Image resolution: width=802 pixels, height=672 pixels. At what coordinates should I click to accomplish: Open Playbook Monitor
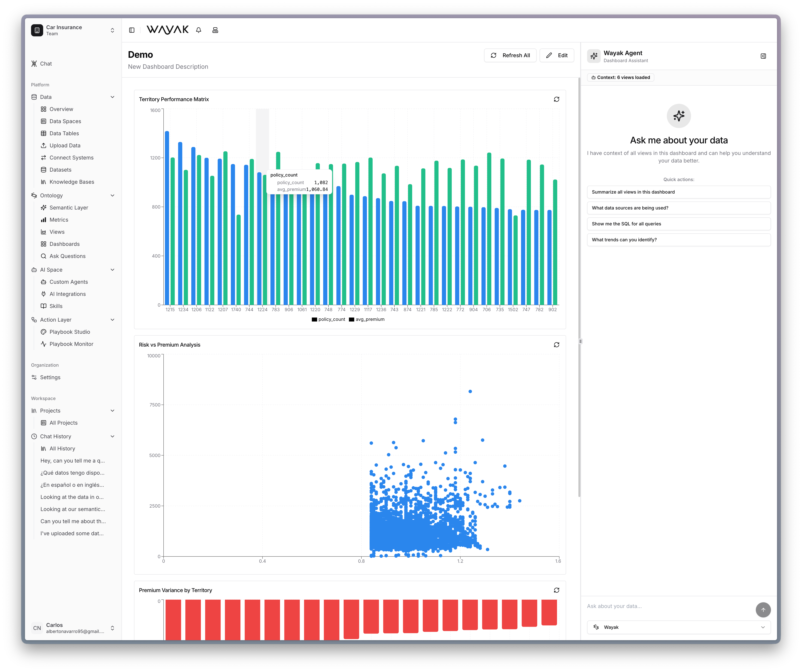click(71, 344)
